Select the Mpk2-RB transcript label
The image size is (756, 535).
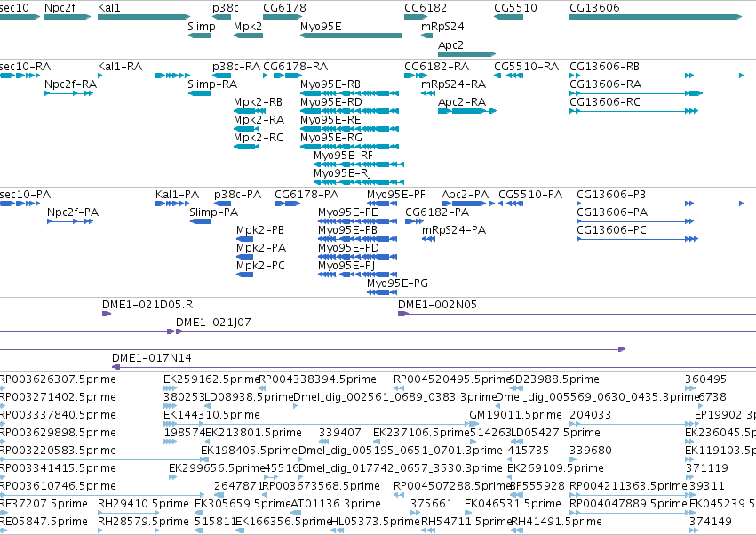tap(258, 102)
